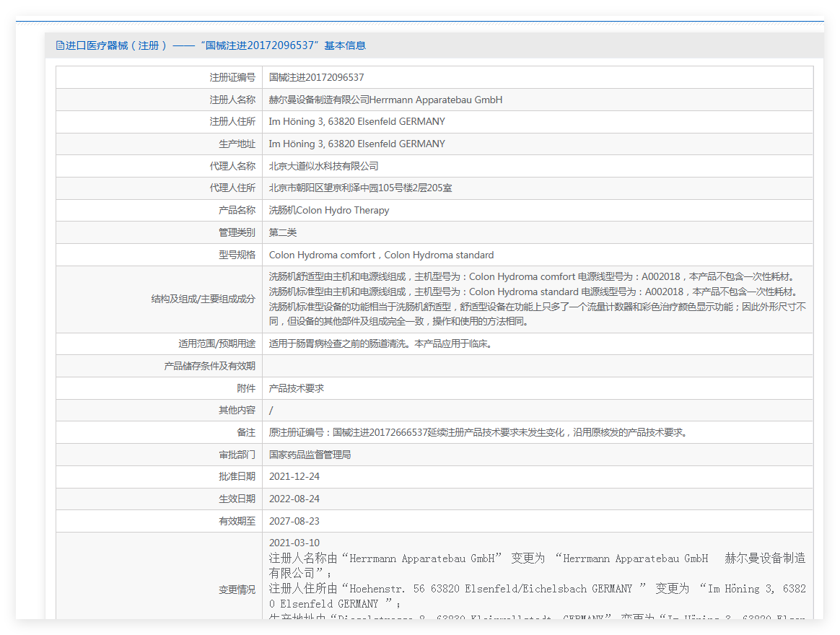This screenshot has height=635, width=840.
Task: Click the 生产地址 Im Höning address value
Action: pyautogui.click(x=356, y=144)
